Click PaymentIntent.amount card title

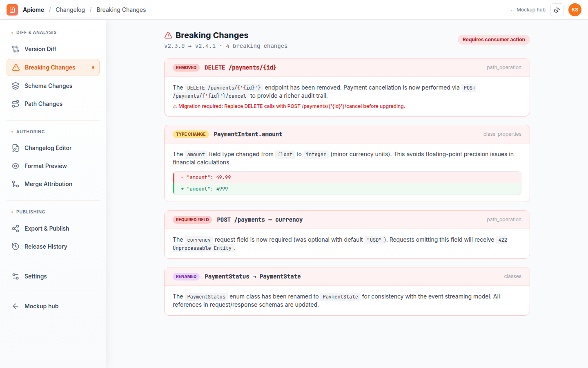point(248,134)
